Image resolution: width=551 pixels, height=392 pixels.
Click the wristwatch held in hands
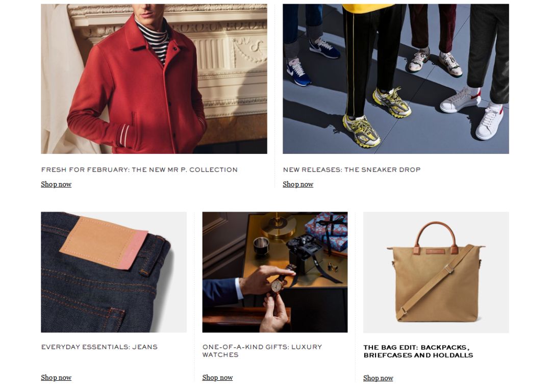[x=277, y=285]
